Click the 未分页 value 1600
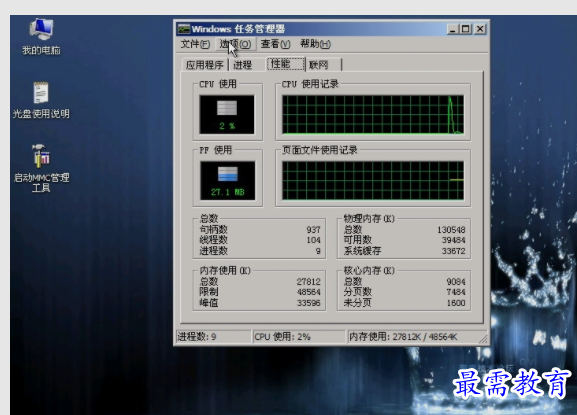Image resolution: width=577 pixels, height=415 pixels. [x=456, y=303]
